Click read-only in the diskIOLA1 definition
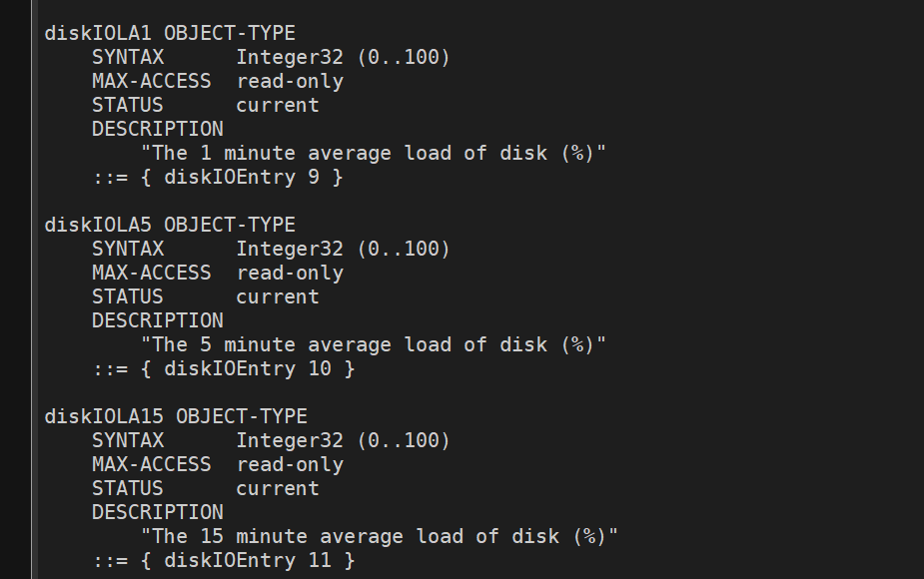The height and width of the screenshot is (579, 924). point(290,81)
